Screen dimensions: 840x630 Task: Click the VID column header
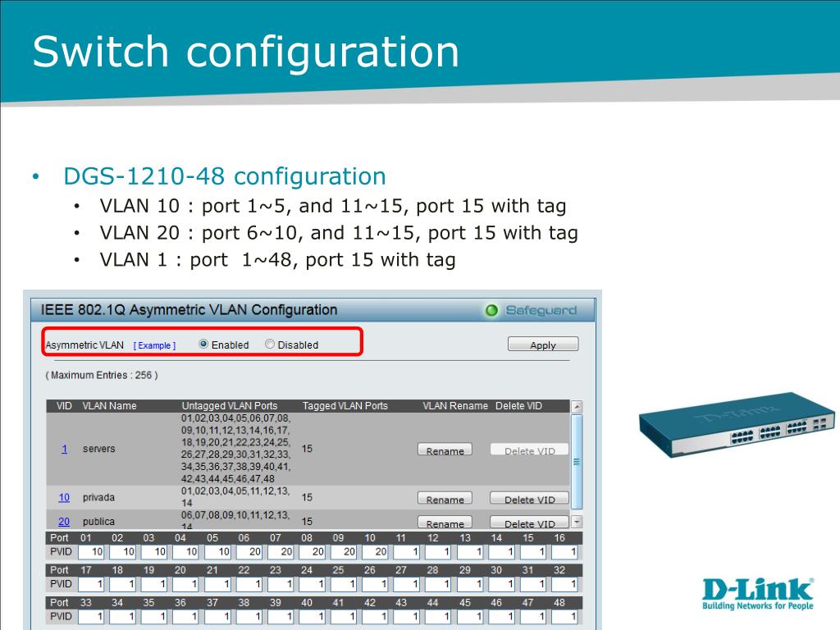64,405
